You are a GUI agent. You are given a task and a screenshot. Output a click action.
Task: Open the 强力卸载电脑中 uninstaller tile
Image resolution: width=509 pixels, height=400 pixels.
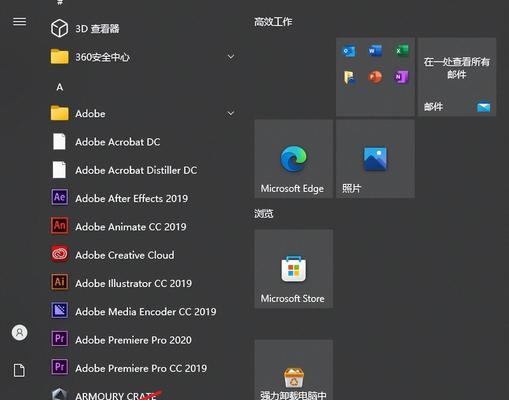click(x=293, y=370)
